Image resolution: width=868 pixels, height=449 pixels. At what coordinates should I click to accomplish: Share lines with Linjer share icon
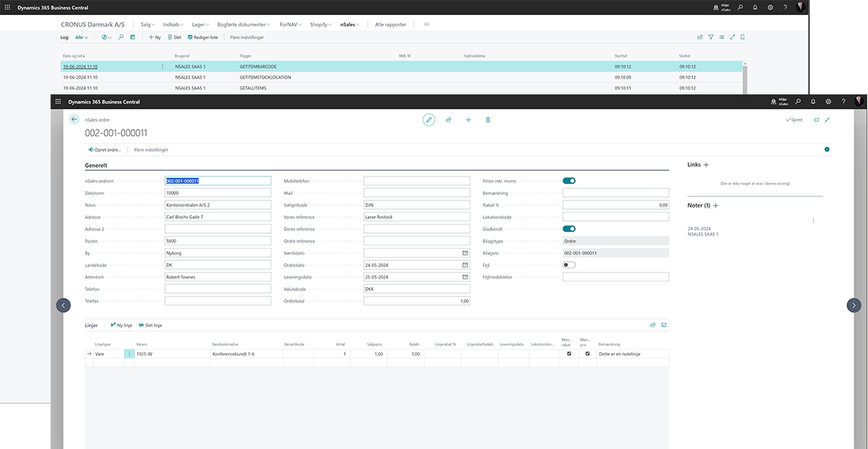click(653, 325)
